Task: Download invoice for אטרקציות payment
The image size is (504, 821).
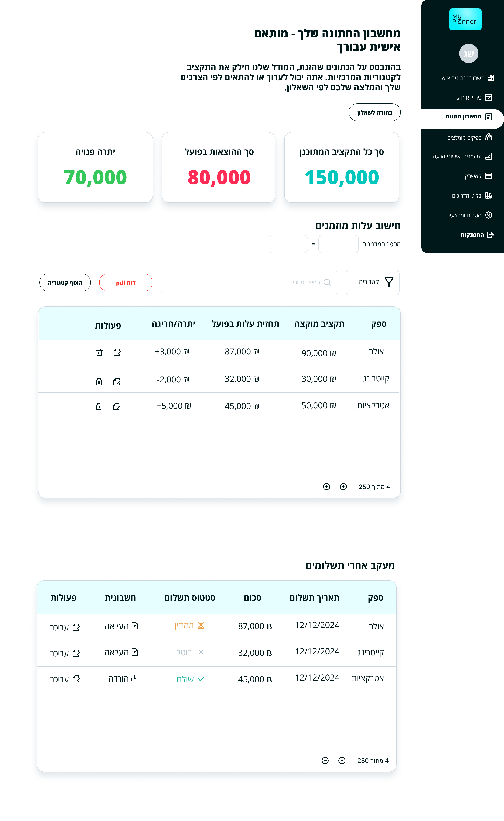Action: 123,679
